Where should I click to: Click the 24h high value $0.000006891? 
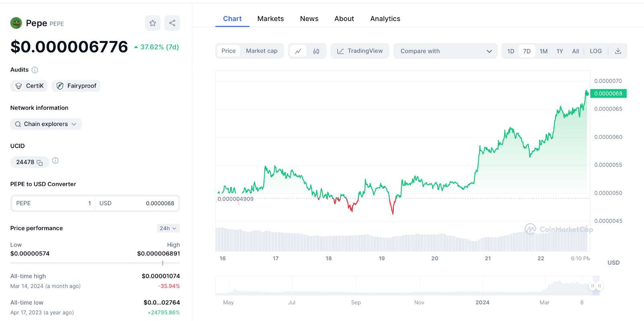tap(159, 254)
